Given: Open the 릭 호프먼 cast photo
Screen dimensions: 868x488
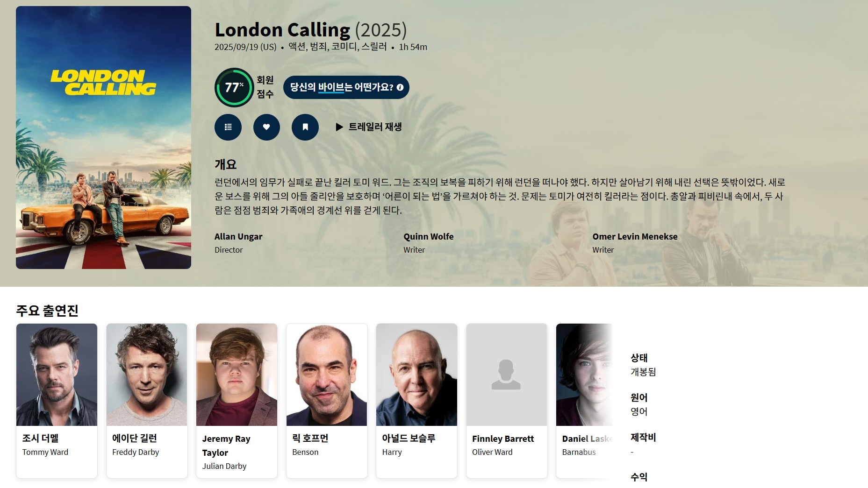Looking at the screenshot, I should tap(327, 375).
